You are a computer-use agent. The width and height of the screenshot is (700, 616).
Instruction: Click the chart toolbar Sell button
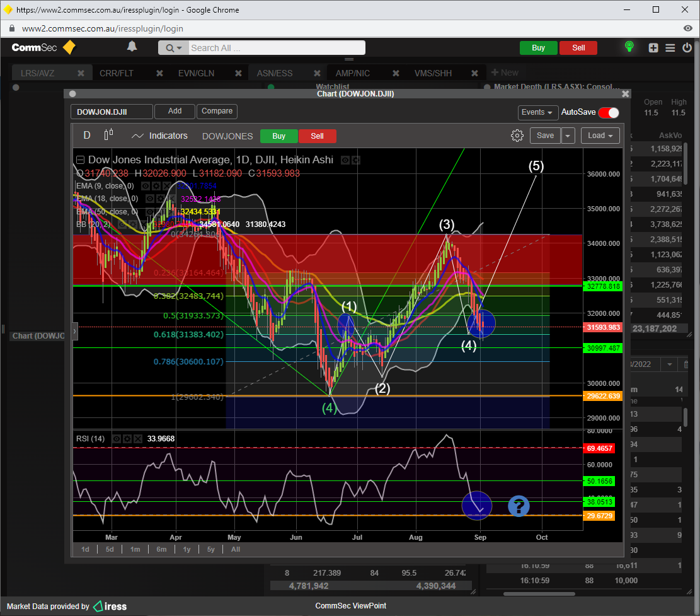[317, 136]
